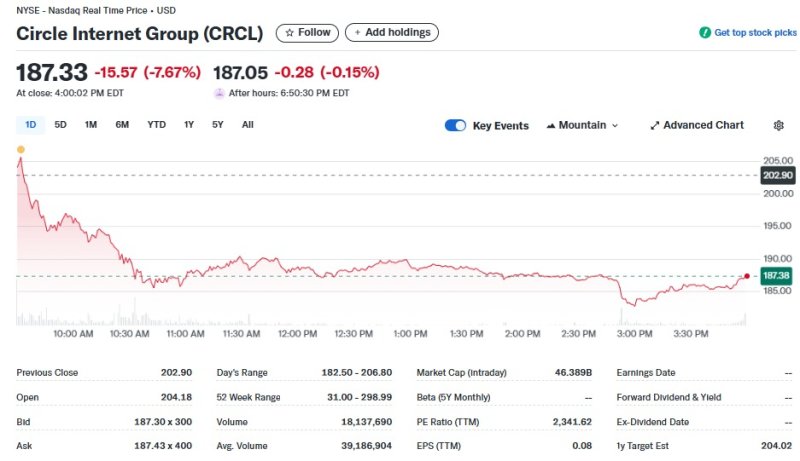This screenshot has width=800, height=461.
Task: Click the Ex-Dividend Date label
Action: (653, 422)
